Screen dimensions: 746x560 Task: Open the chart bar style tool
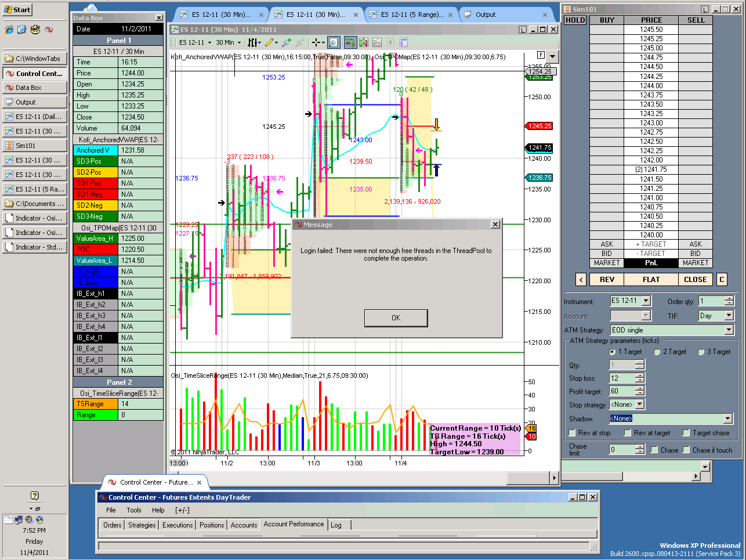coord(254,42)
